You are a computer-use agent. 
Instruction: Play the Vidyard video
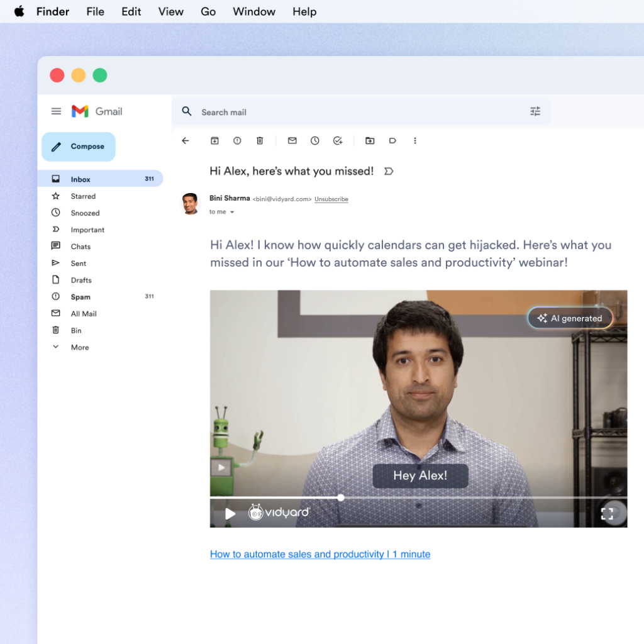point(230,513)
